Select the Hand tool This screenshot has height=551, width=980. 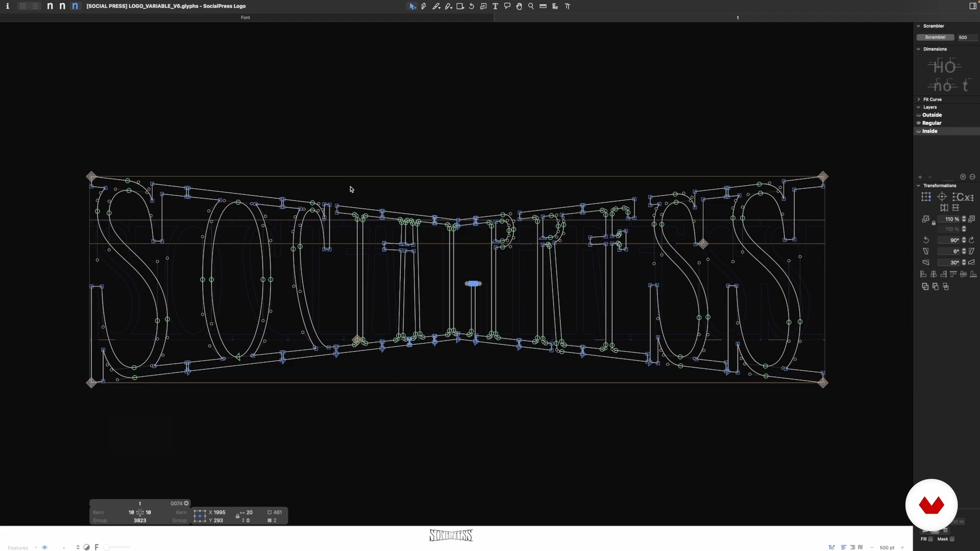(519, 6)
